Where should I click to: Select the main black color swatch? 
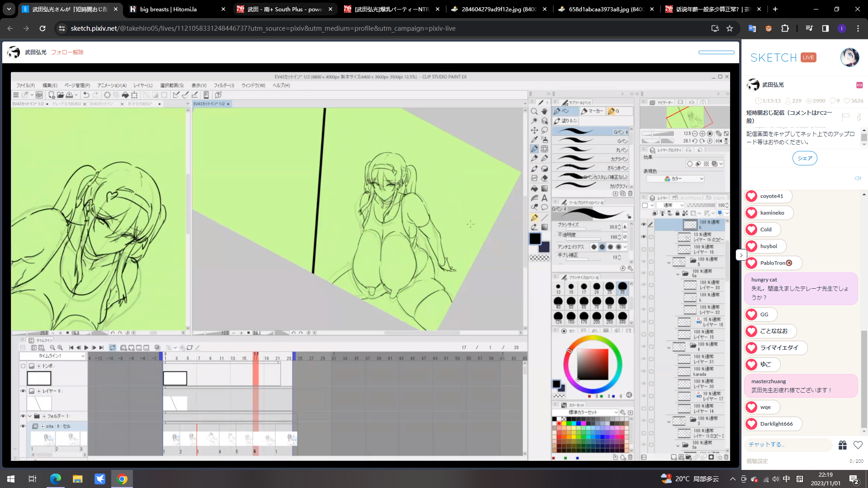pyautogui.click(x=535, y=239)
